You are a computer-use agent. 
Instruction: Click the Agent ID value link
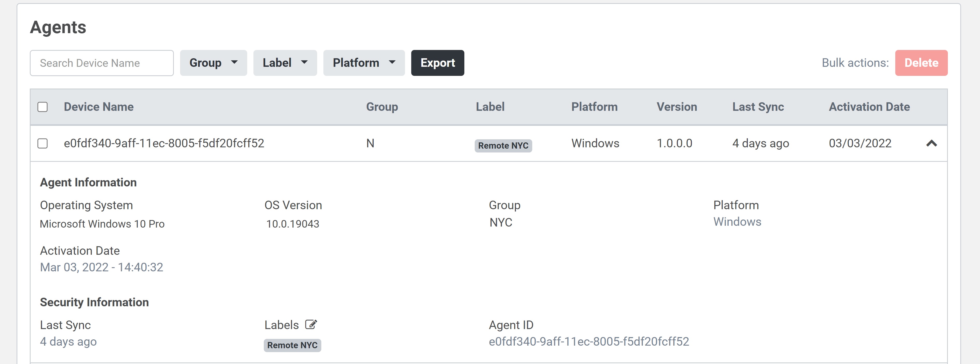tap(588, 341)
